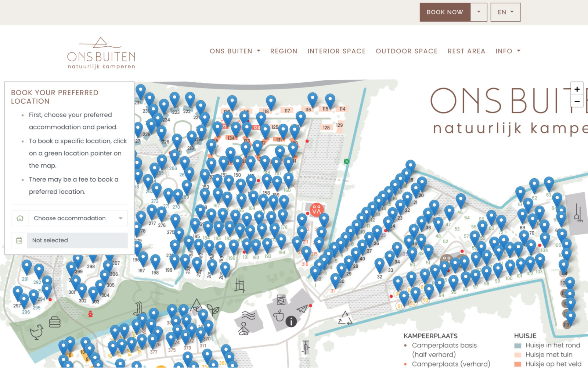588x368 pixels.
Task: Select the location pin above site 63
Action: click(x=549, y=183)
